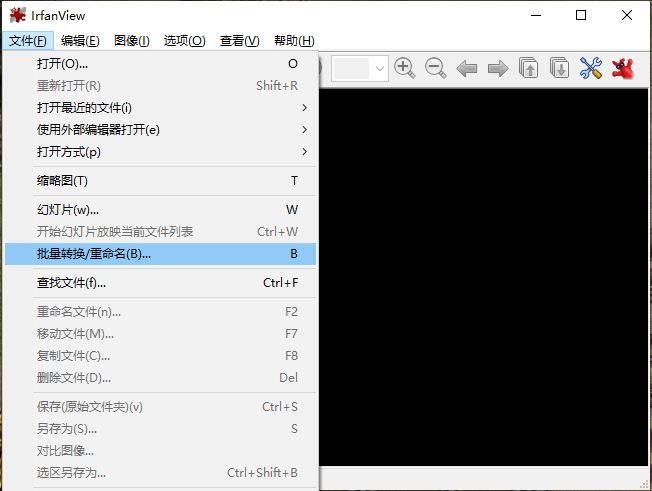Close the IrfanView window
The width and height of the screenshot is (652, 491).
tap(627, 15)
